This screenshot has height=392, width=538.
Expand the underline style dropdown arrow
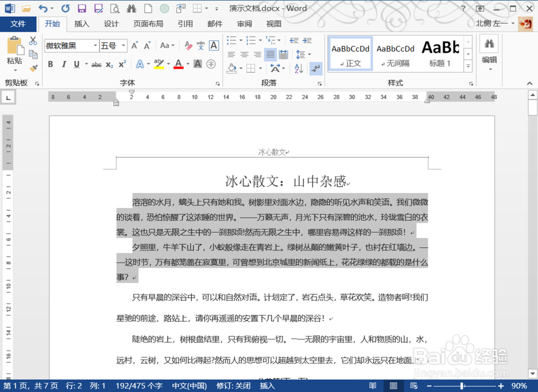coord(87,64)
